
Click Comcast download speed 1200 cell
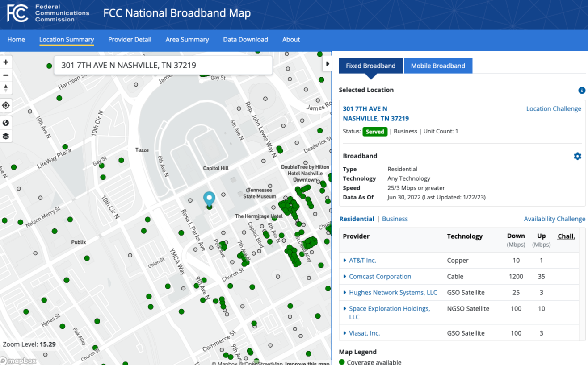coord(516,277)
